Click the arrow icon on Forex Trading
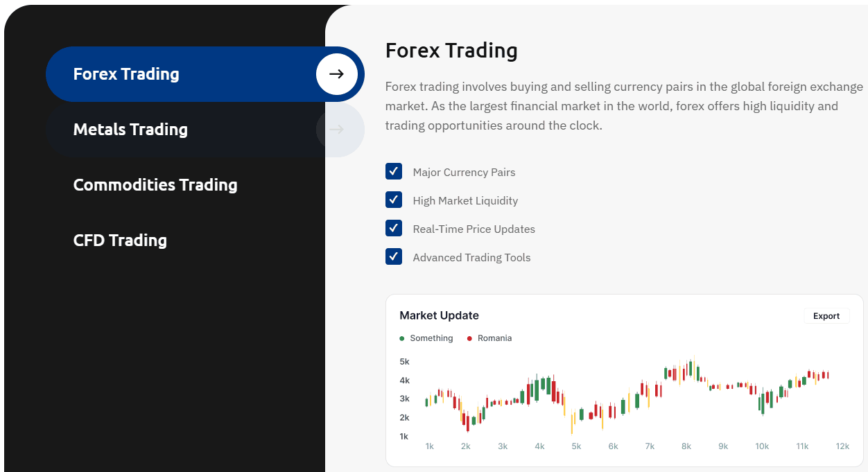868x472 pixels. [336, 74]
